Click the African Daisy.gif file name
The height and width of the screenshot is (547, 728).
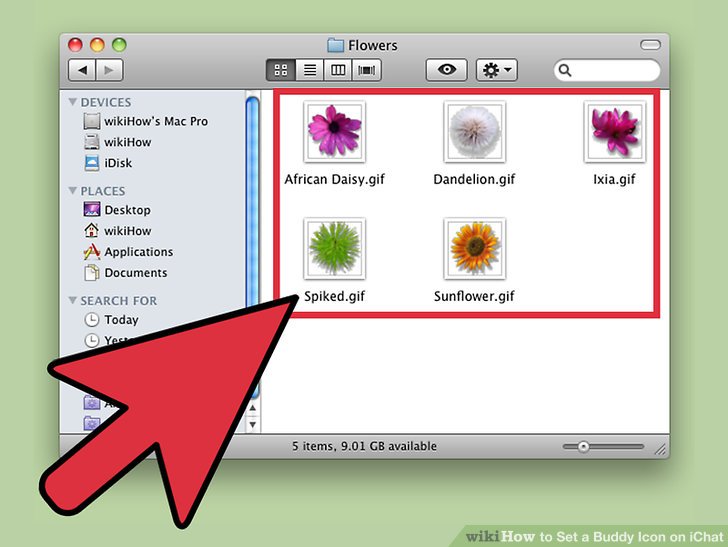tap(334, 179)
